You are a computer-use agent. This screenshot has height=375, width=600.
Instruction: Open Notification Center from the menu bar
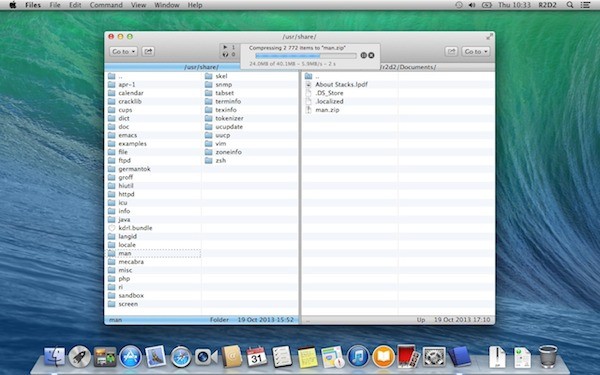(x=585, y=5)
